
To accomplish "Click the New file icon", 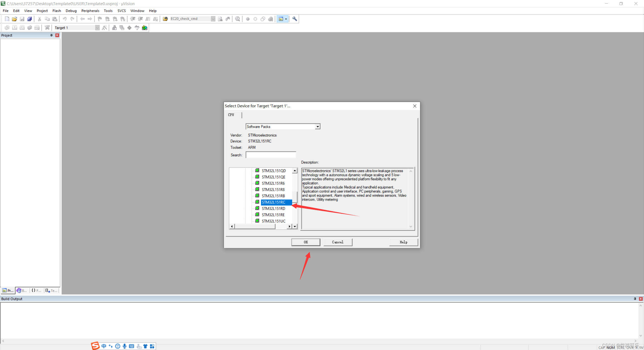I will point(7,19).
